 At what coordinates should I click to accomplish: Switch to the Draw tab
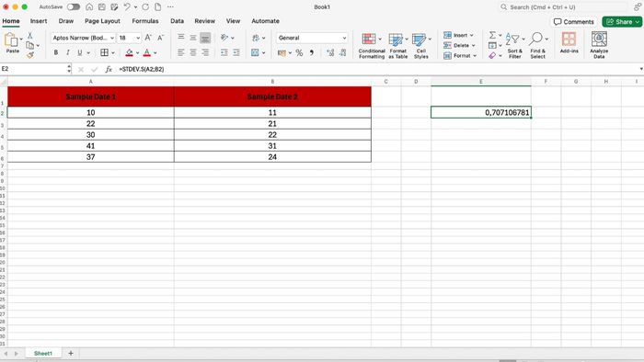pyautogui.click(x=65, y=21)
